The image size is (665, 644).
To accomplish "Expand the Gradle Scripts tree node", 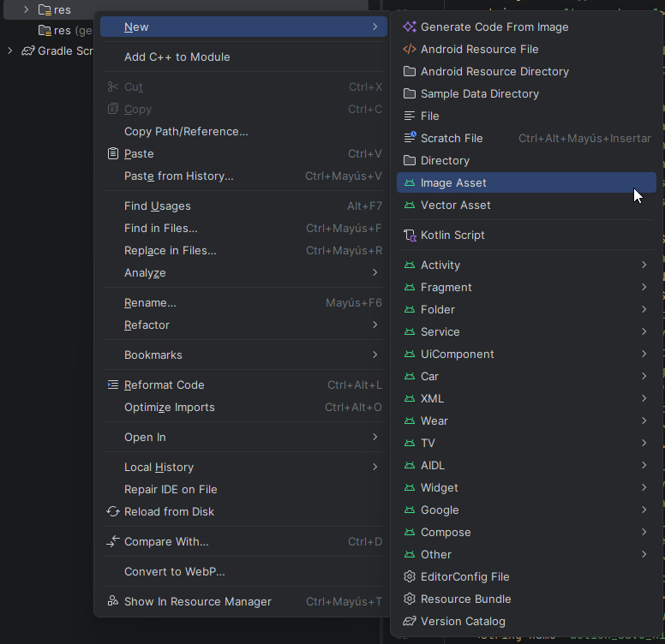I will pyautogui.click(x=10, y=51).
